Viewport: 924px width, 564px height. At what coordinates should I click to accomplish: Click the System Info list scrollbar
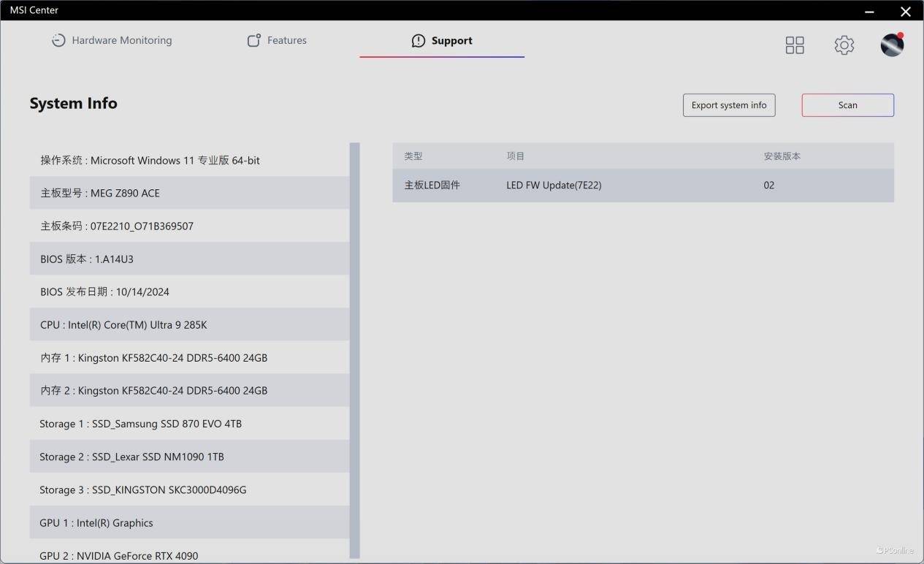tap(355, 351)
